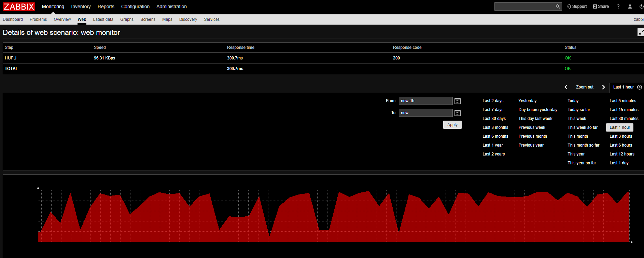Select the Last 7 days range

tap(493, 110)
